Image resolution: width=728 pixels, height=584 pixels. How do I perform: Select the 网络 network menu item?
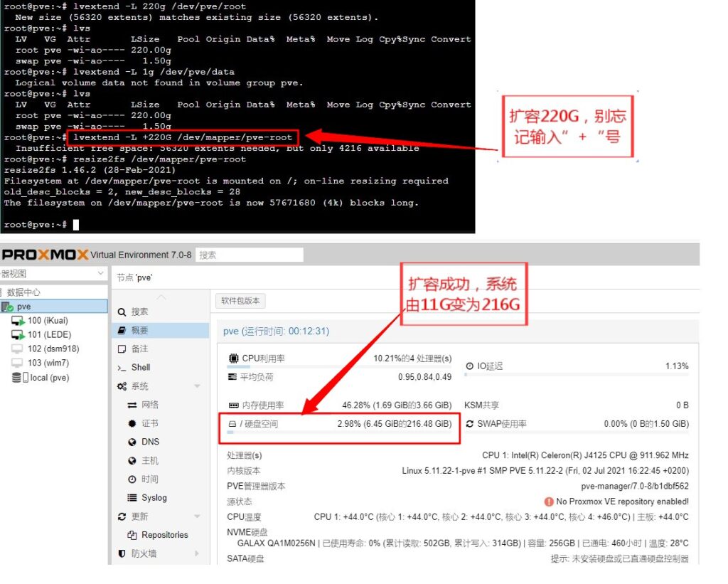(x=150, y=405)
